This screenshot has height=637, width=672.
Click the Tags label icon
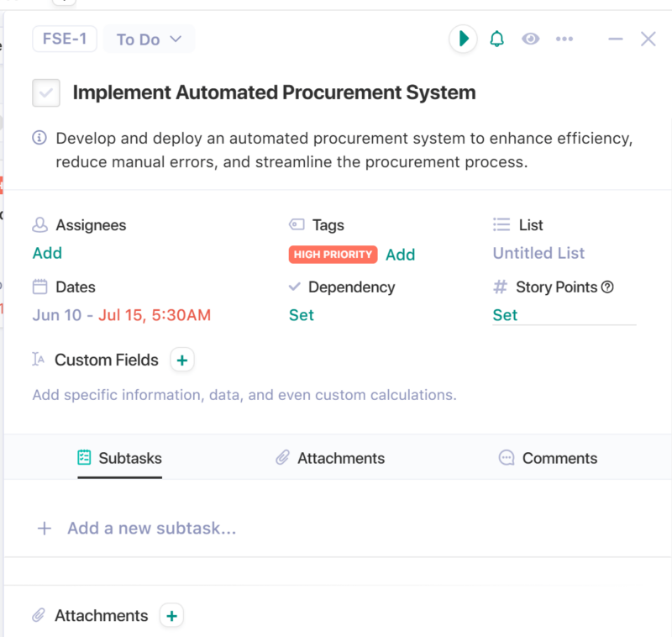(x=296, y=224)
